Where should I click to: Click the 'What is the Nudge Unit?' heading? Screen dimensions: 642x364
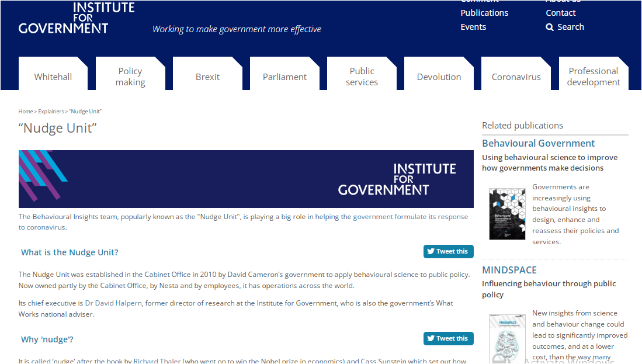point(70,252)
